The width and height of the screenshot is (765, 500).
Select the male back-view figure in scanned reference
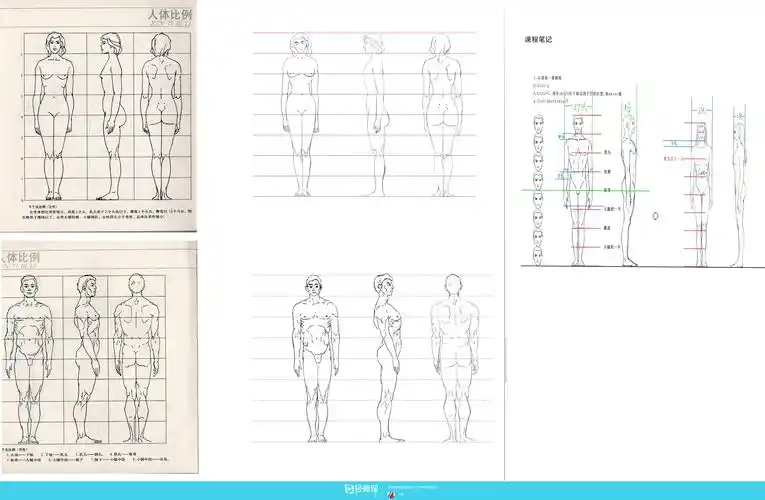tap(137, 359)
